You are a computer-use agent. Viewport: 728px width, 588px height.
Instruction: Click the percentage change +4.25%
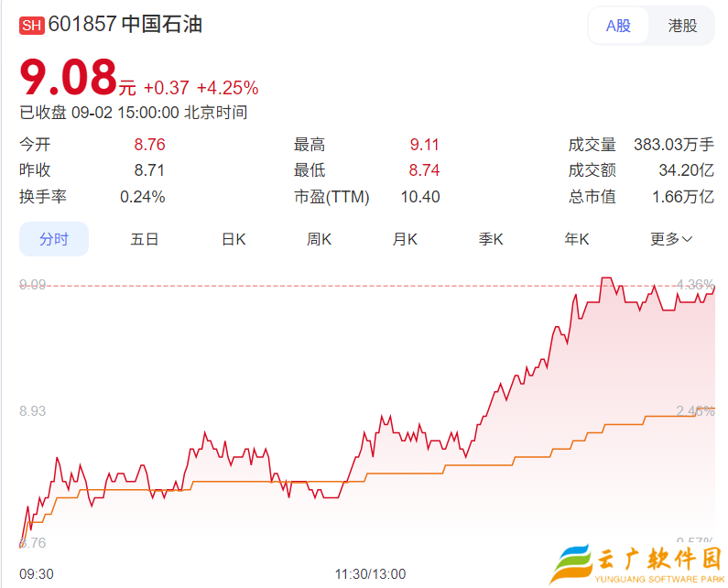(227, 88)
